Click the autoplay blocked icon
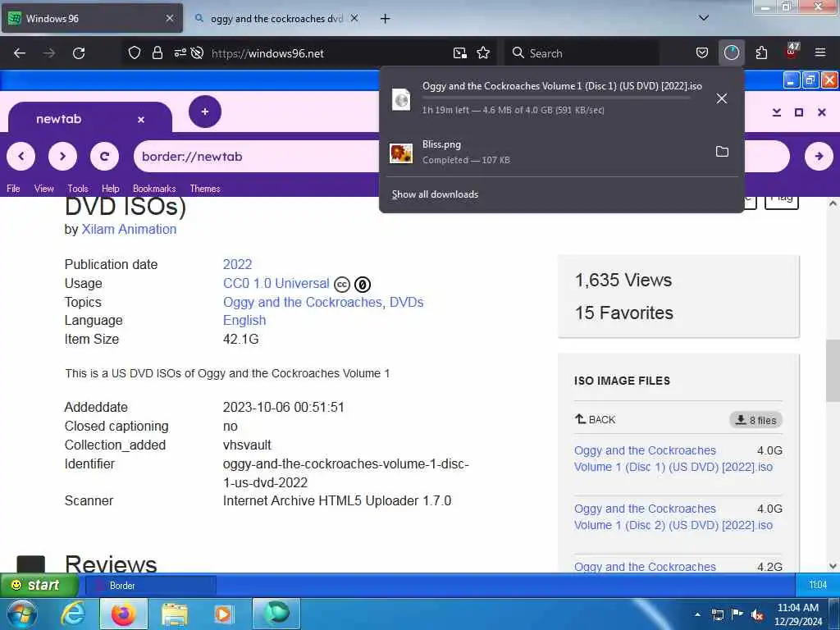This screenshot has width=840, height=630. pos(197,53)
